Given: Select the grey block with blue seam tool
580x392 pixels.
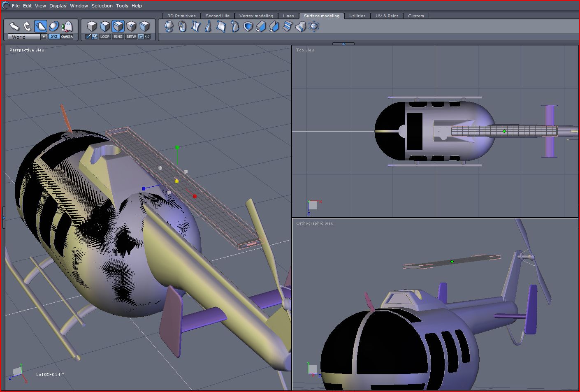Looking at the screenshot, I should click(301, 27).
